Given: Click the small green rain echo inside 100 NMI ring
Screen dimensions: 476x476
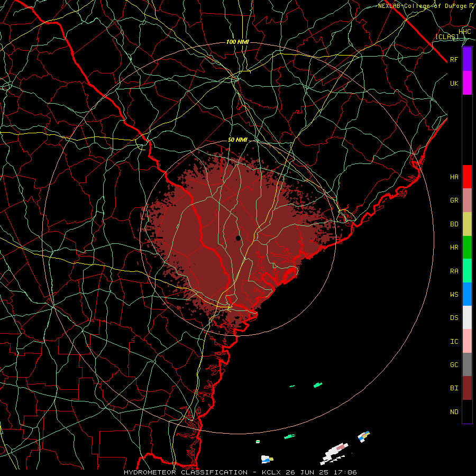Looking at the screenshot, I should (x=317, y=385).
